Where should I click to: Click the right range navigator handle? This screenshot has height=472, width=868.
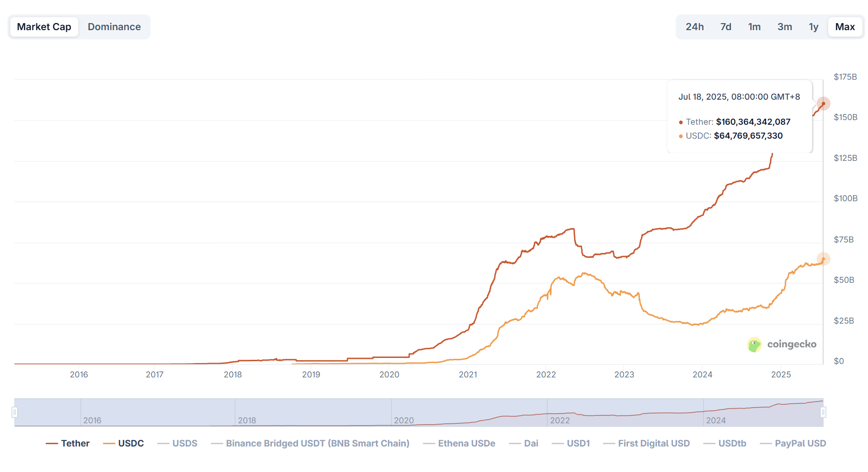point(823,412)
